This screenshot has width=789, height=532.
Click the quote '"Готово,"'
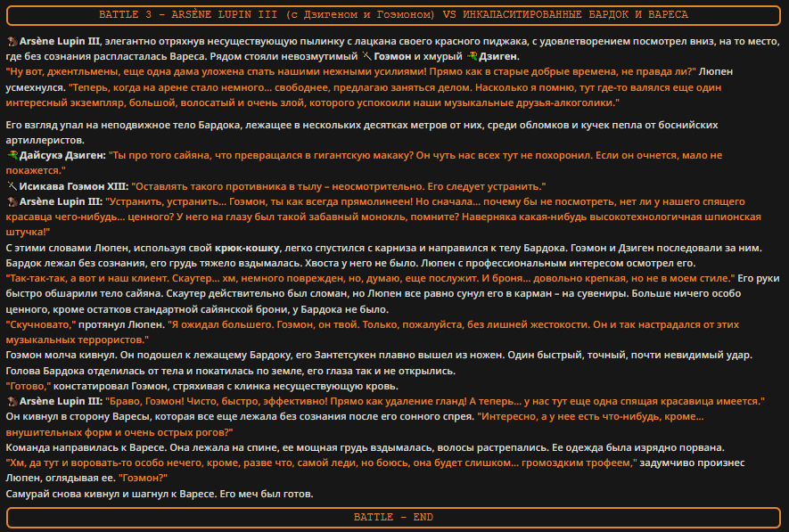(29, 386)
